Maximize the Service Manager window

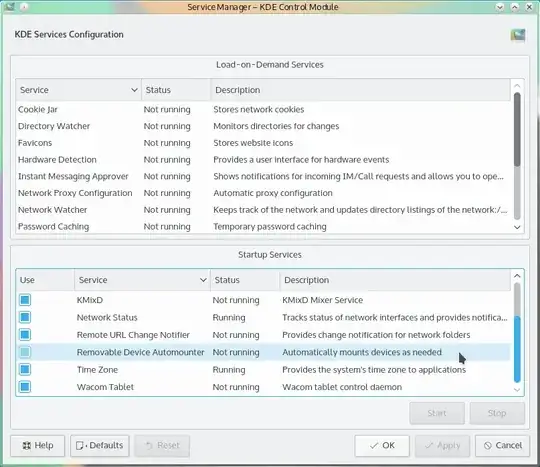click(x=515, y=7)
